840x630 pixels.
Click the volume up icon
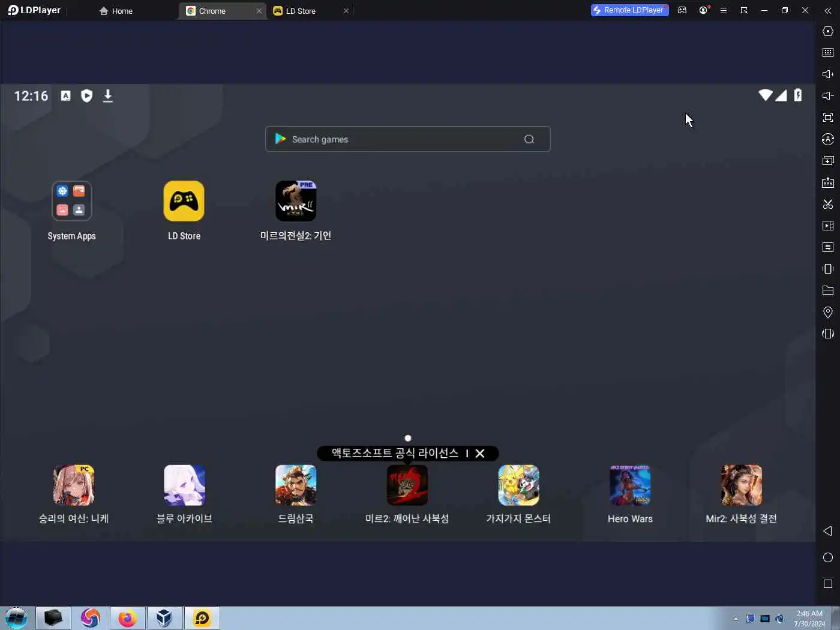pos(828,74)
